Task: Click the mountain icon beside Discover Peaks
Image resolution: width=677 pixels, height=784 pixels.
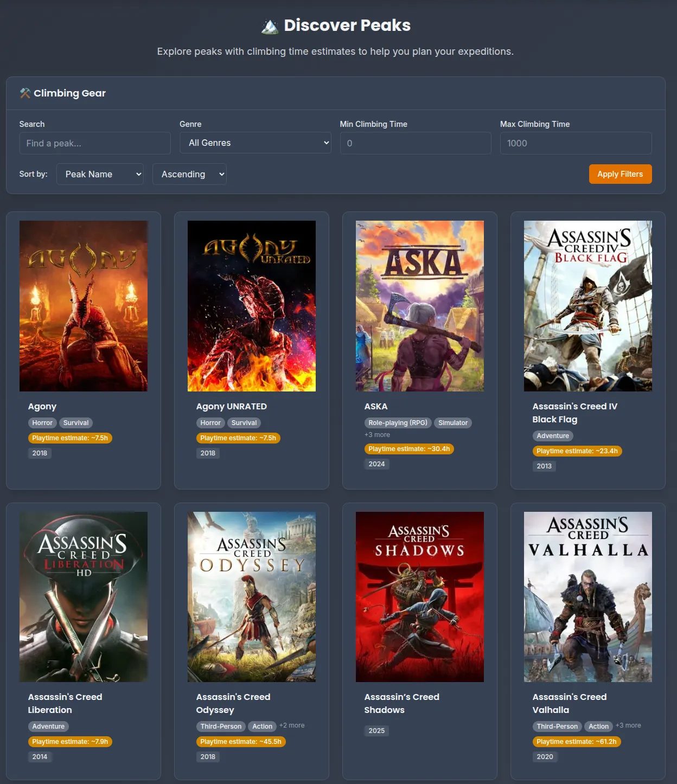Action: (270, 26)
